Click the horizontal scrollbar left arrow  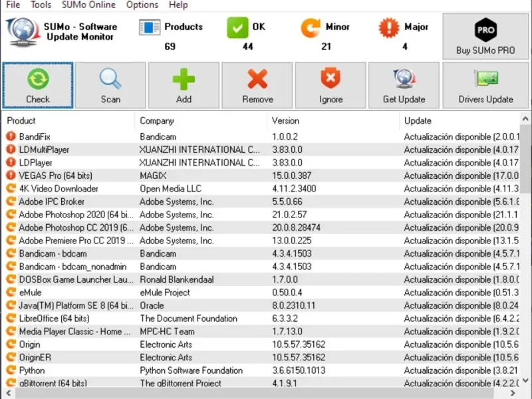click(8, 393)
